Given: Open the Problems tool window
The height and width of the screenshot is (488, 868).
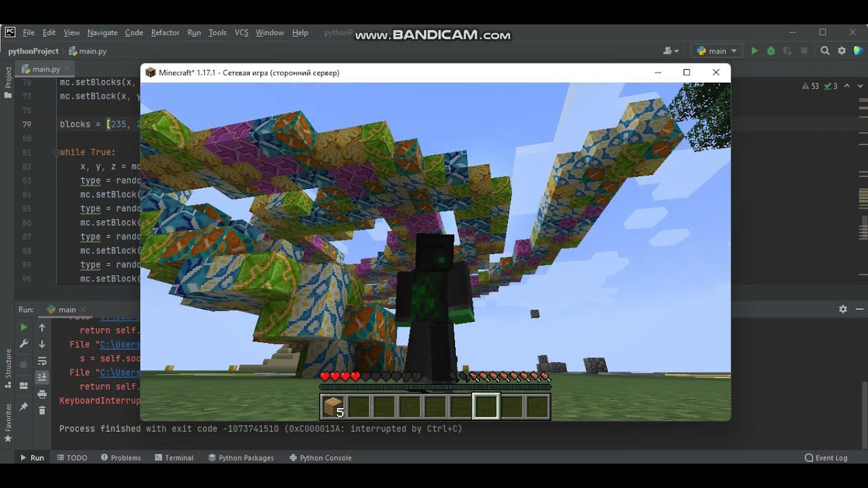Looking at the screenshot, I should click(x=121, y=457).
